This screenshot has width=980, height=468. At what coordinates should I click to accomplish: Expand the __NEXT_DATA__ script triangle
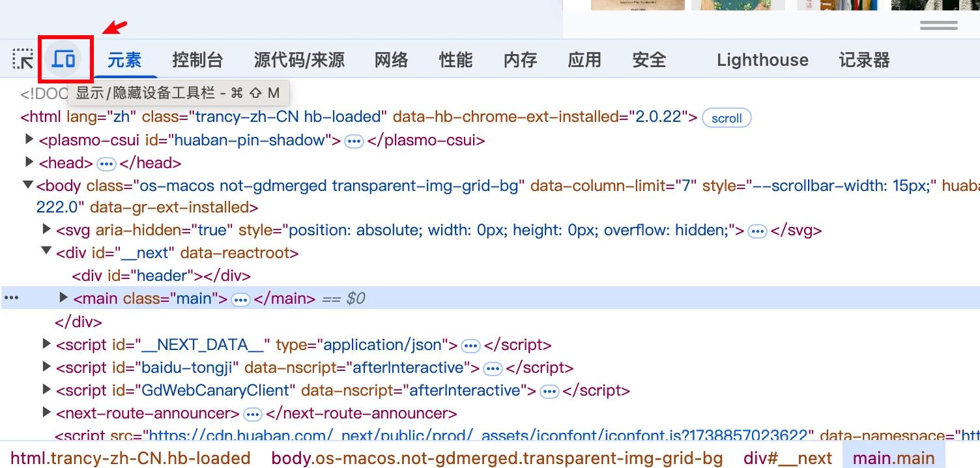click(46, 344)
